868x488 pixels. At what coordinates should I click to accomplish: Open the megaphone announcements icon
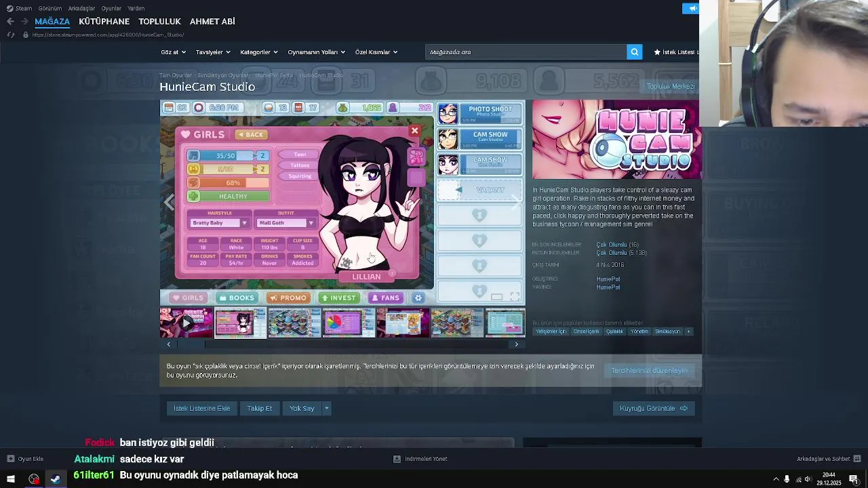pos(692,8)
